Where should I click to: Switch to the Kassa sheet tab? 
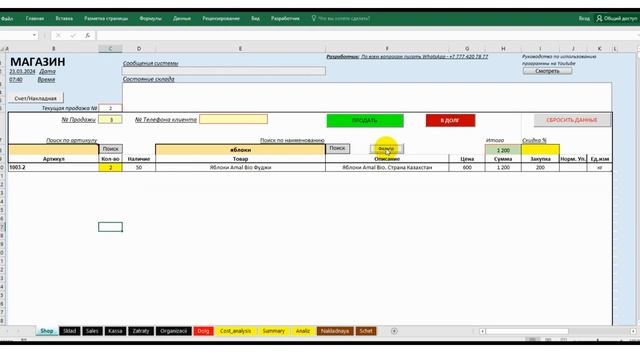click(115, 331)
